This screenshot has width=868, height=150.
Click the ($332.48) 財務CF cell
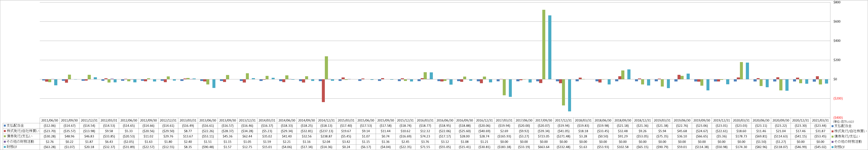tap(563, 147)
